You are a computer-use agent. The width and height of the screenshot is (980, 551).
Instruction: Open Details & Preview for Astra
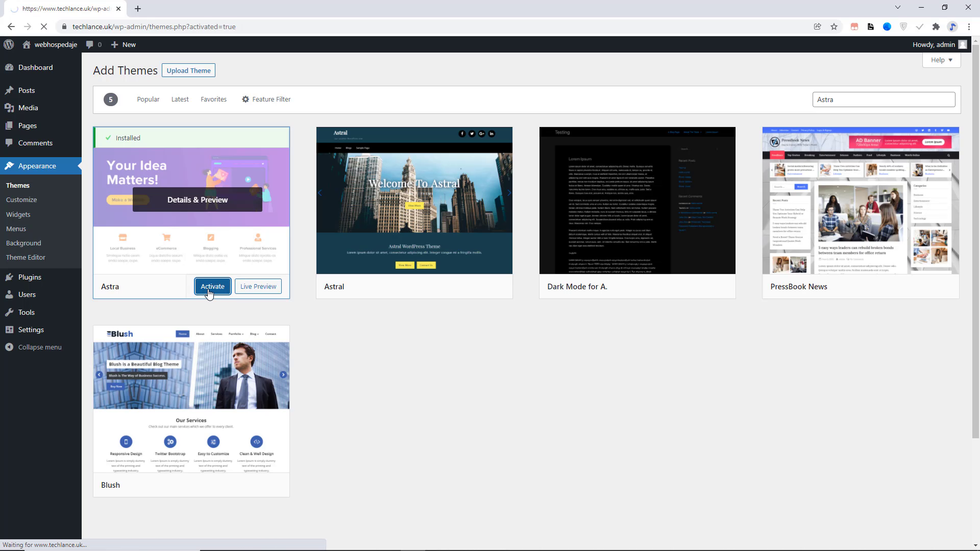tap(198, 199)
